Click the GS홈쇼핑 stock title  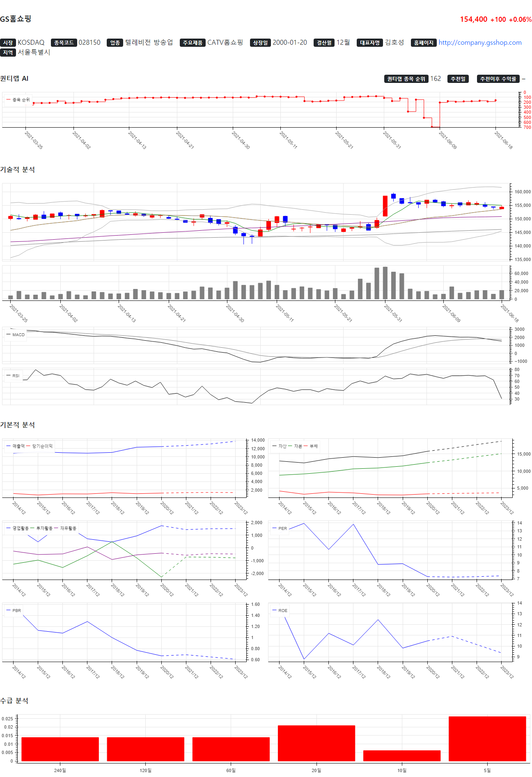pos(16,19)
